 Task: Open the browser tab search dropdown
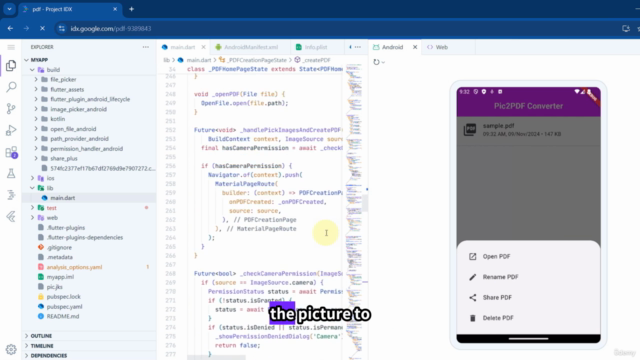[9, 9]
